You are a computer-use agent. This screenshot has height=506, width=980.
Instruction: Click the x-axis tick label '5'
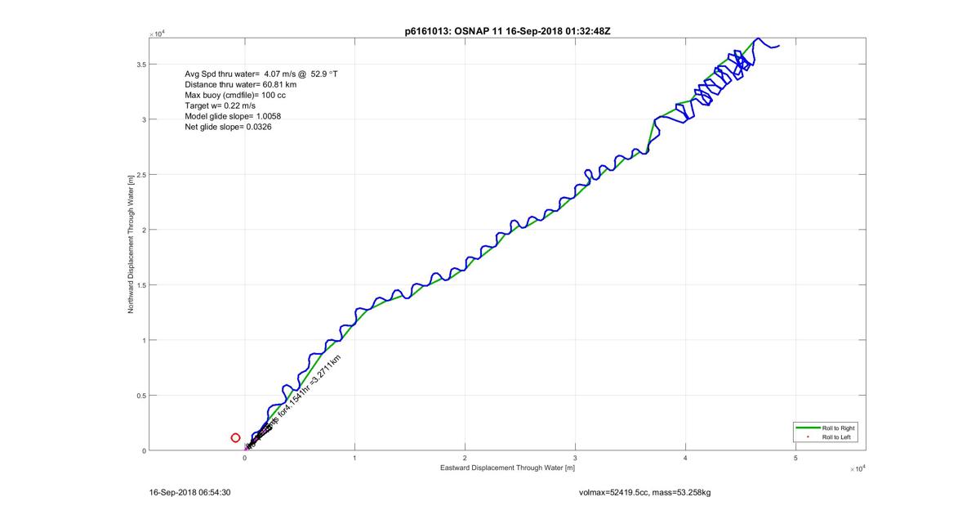[795, 459]
